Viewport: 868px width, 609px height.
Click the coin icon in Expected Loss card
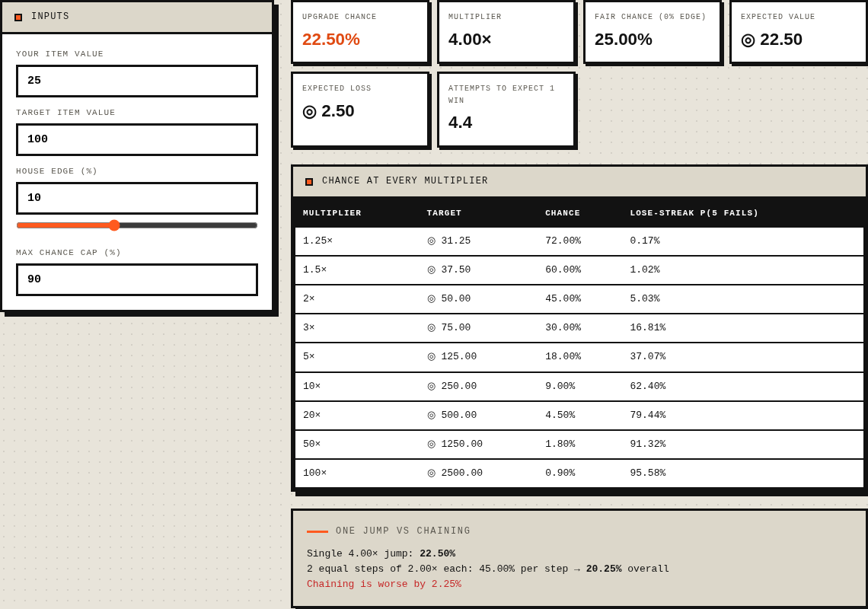click(309, 112)
